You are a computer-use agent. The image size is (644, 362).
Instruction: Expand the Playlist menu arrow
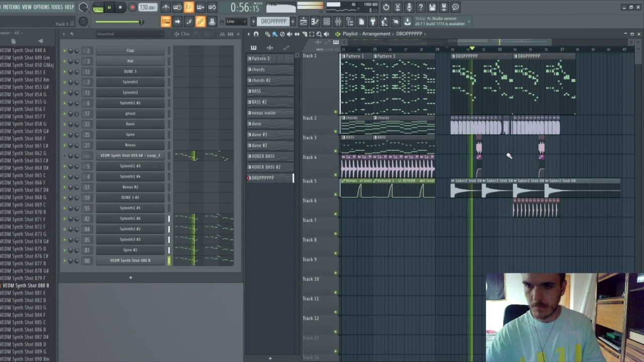click(x=249, y=34)
